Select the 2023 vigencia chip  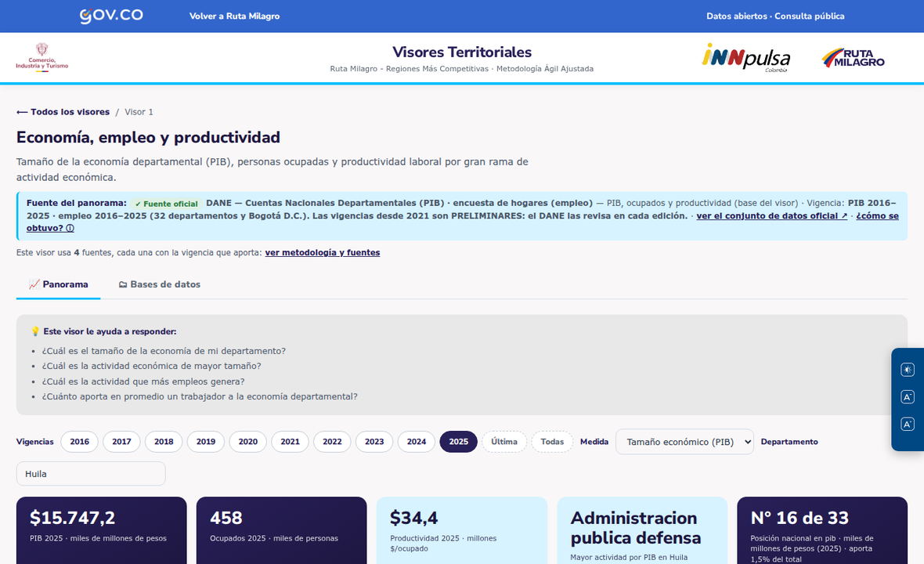[374, 442]
